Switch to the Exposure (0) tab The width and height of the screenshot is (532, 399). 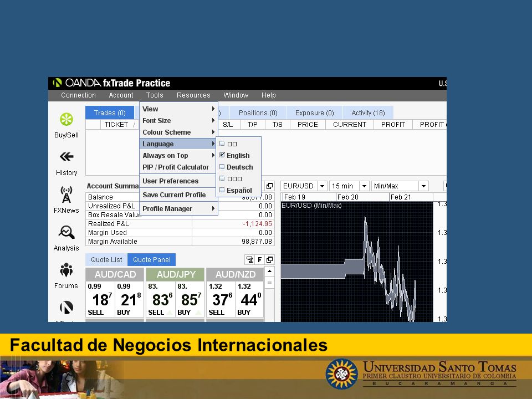coord(315,112)
